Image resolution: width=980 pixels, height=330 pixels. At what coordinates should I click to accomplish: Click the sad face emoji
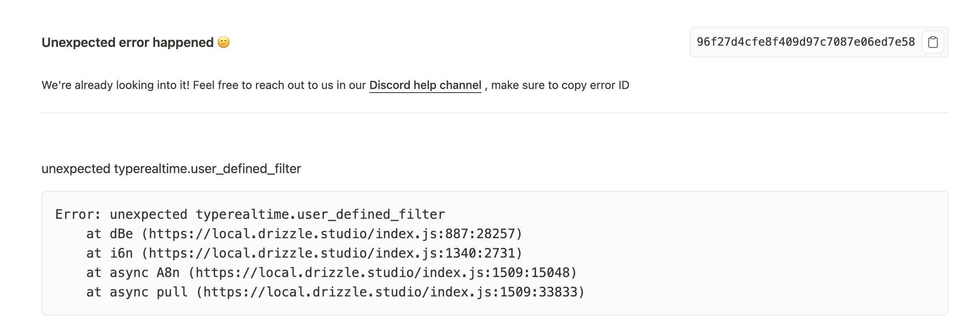click(224, 42)
